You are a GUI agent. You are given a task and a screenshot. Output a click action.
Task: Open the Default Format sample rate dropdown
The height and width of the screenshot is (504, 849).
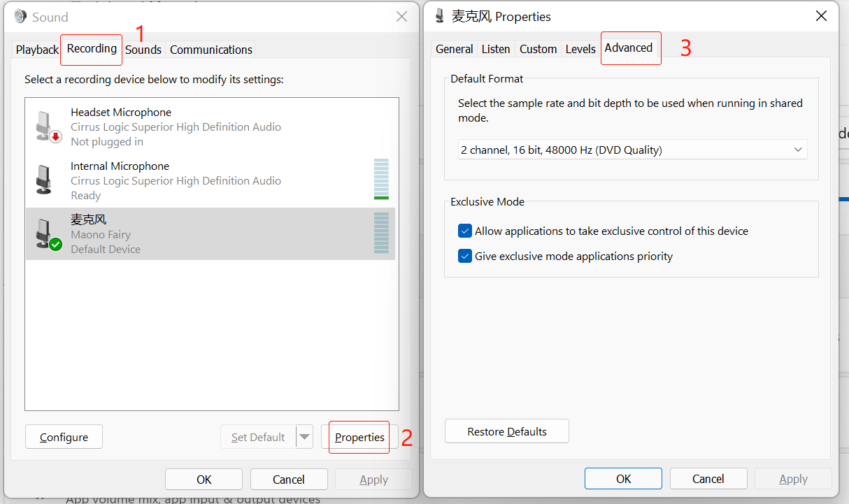(x=632, y=150)
